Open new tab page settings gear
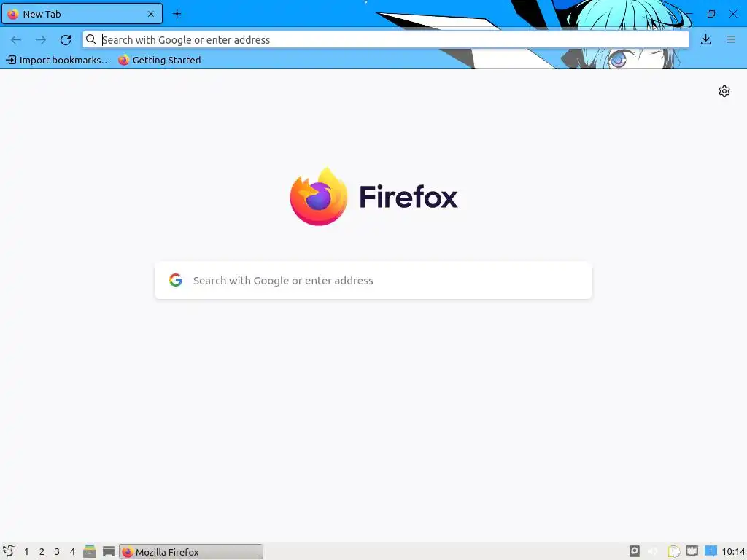 (x=724, y=91)
